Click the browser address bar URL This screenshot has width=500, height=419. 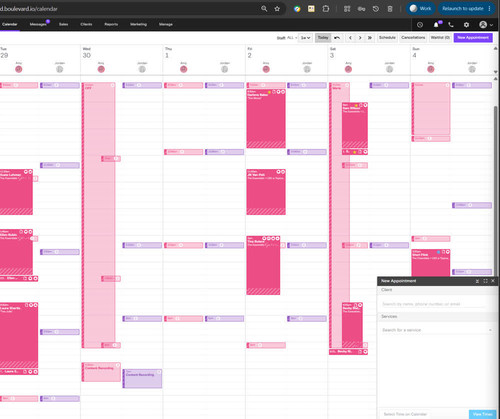click(x=29, y=9)
